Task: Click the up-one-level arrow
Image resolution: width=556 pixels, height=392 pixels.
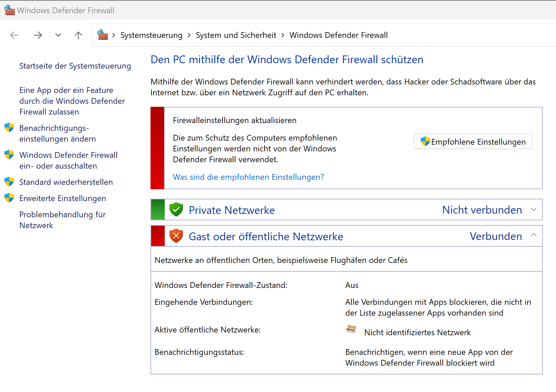Action: tap(78, 35)
